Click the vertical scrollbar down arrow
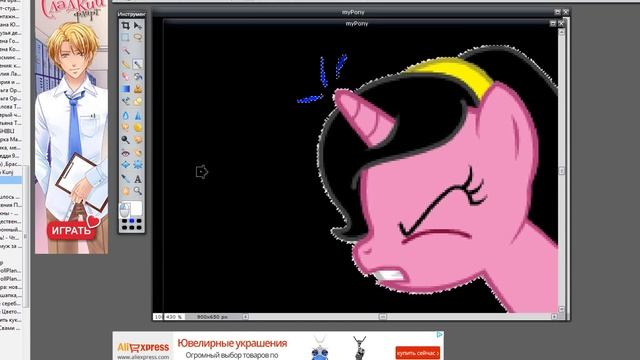 click(x=562, y=309)
